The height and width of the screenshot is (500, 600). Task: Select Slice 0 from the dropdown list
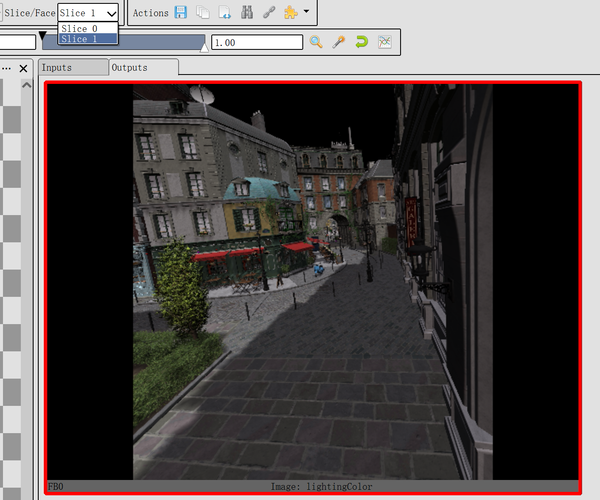(x=88, y=28)
